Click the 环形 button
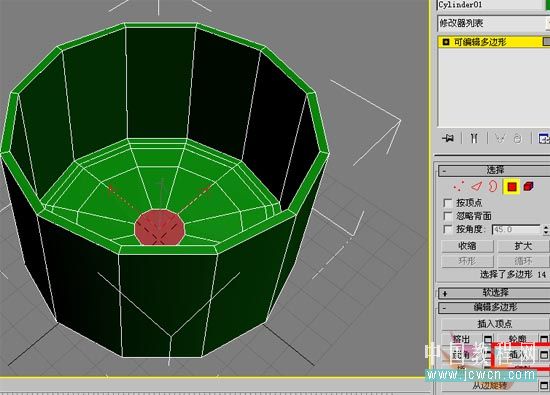 coord(467,261)
